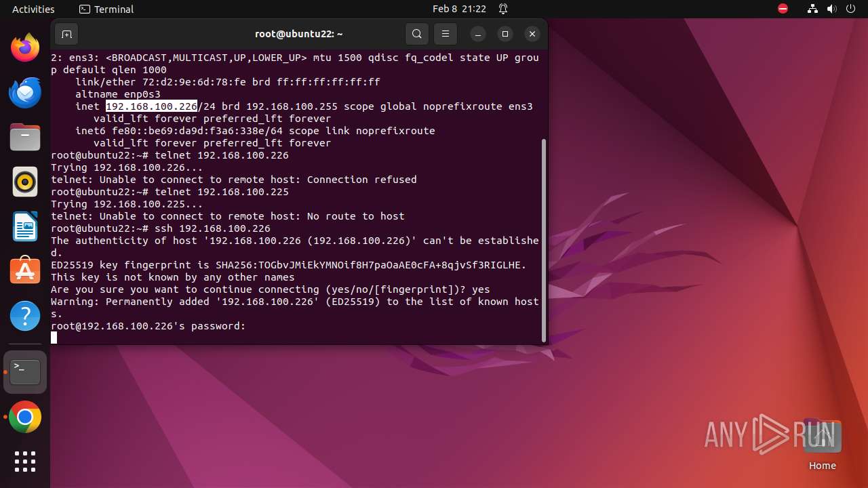
Task: Click the password prompt line
Action: pos(149,326)
